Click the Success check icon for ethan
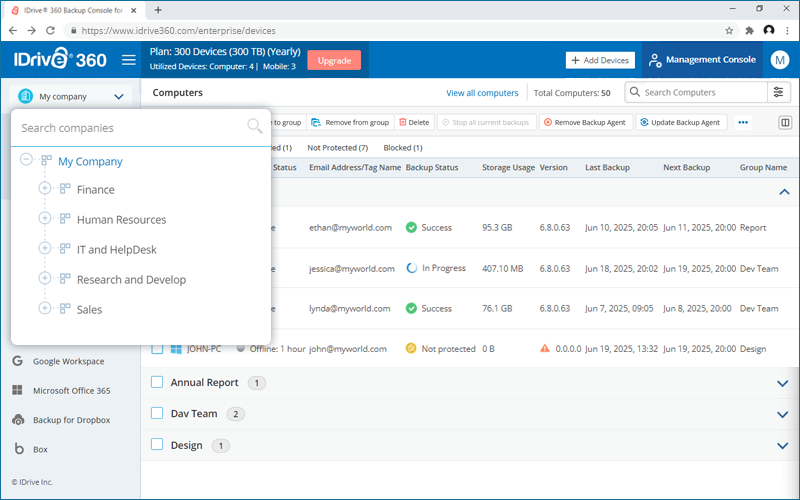The image size is (800, 500). coord(411,228)
